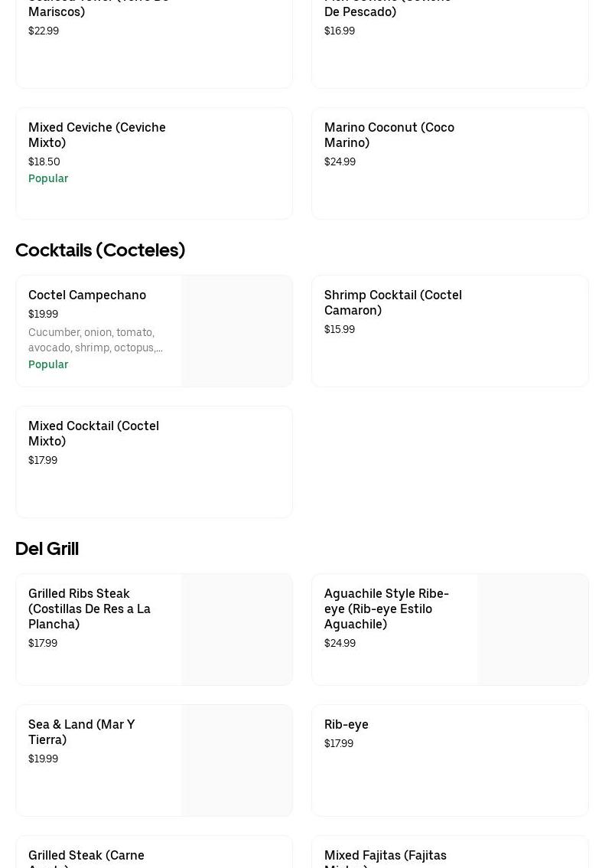Screen dimensions: 615x868
Task: Click the Sea & Land image thumbnail
Action: 237,760
